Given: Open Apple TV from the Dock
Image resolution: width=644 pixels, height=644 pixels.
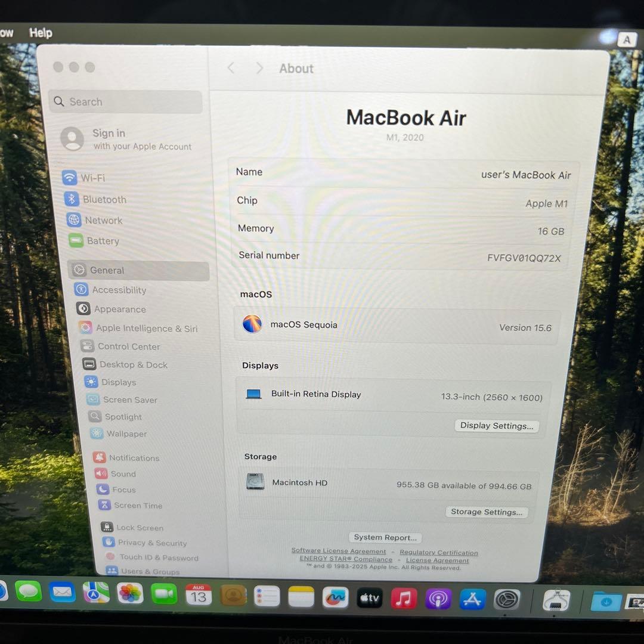Looking at the screenshot, I should coord(369,598).
